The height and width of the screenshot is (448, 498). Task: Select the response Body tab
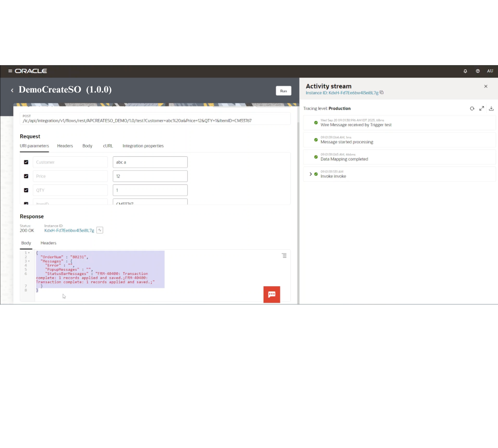tap(26, 243)
